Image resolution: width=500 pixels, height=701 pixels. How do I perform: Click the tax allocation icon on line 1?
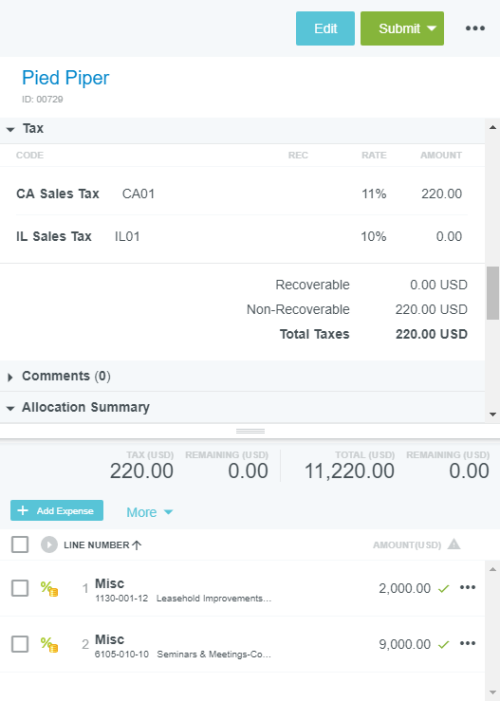49,588
